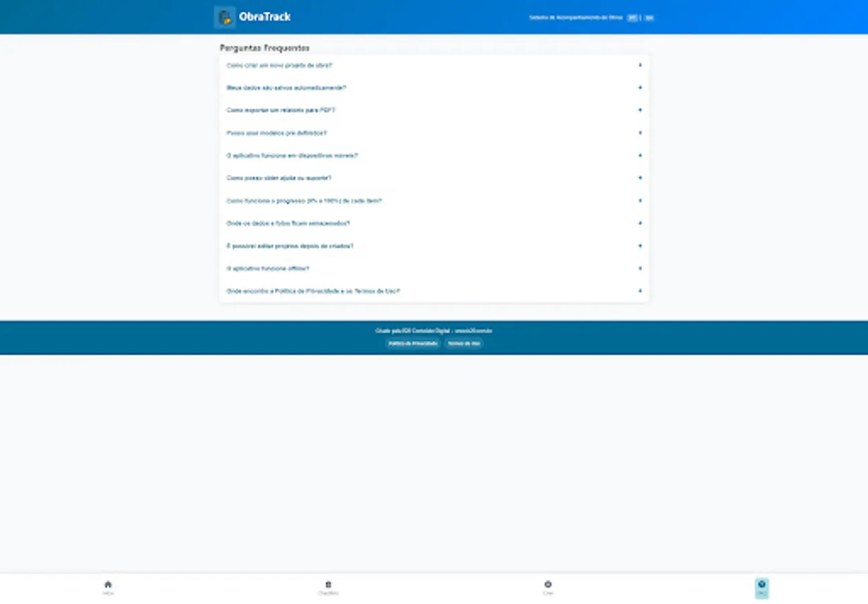Click the 'Perguntas Frequentes' page heading
The image size is (868, 604).
(264, 48)
